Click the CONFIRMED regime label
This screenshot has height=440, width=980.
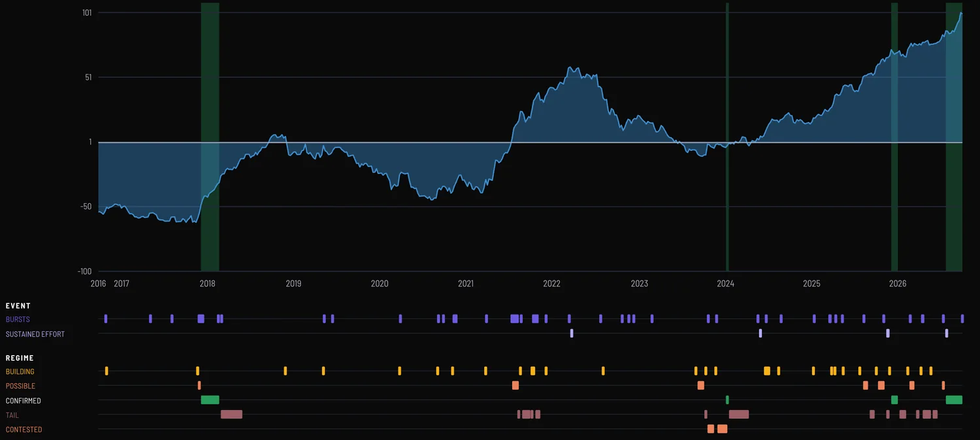click(24, 401)
